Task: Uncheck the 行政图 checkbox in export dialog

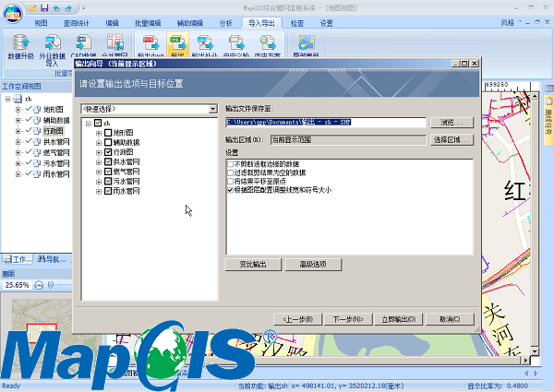Action: (108, 152)
